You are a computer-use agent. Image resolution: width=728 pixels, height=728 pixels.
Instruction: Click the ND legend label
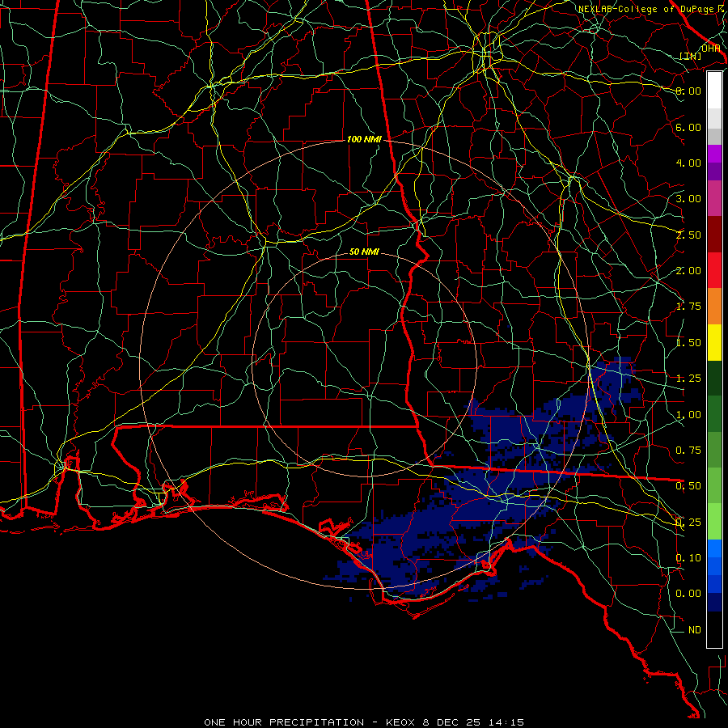point(695,630)
